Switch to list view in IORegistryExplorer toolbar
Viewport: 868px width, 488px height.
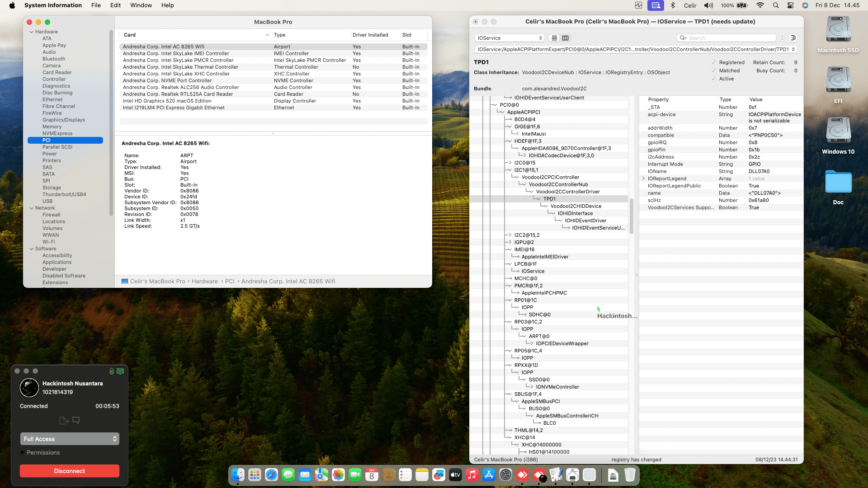554,38
